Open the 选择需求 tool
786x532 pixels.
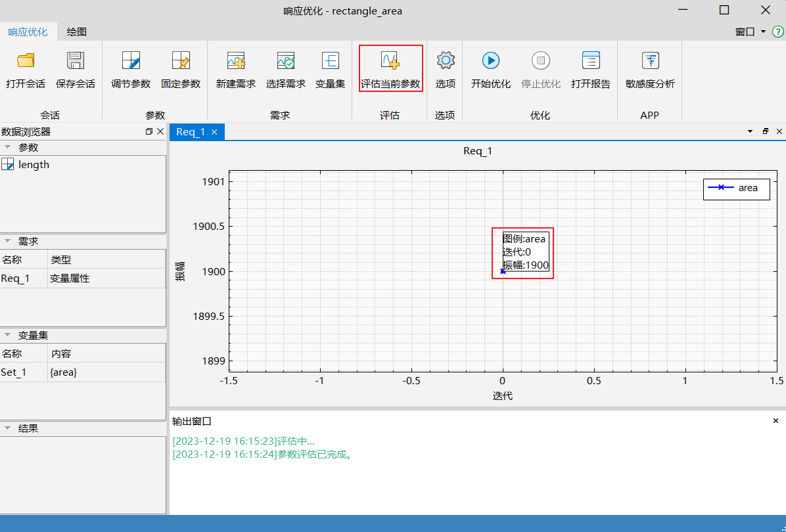(x=286, y=61)
